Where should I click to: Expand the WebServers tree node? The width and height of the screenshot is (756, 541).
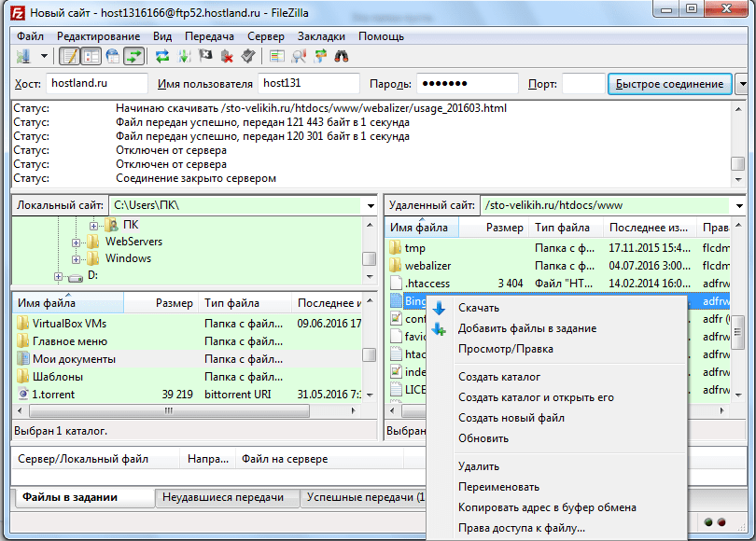pyautogui.click(x=76, y=243)
